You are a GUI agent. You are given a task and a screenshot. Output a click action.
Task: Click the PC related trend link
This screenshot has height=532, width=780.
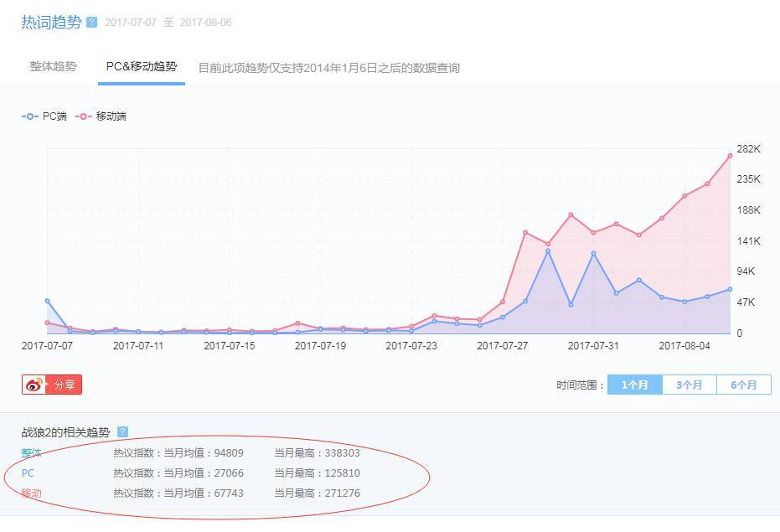(x=28, y=473)
